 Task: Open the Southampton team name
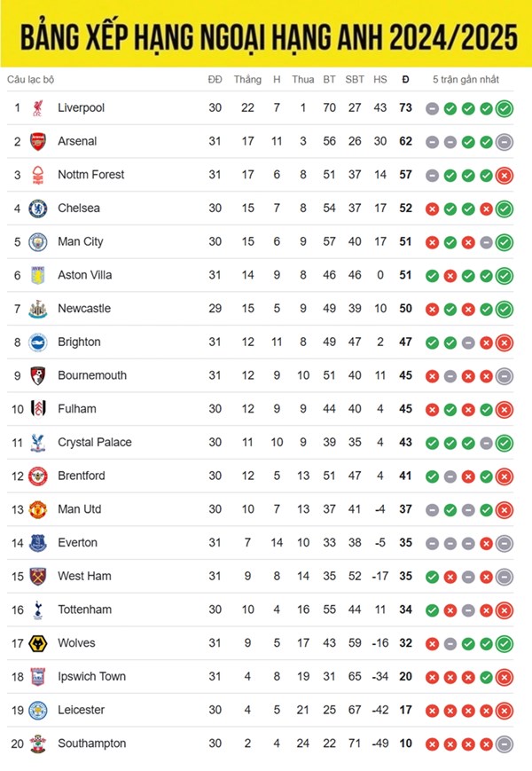pos(92,743)
